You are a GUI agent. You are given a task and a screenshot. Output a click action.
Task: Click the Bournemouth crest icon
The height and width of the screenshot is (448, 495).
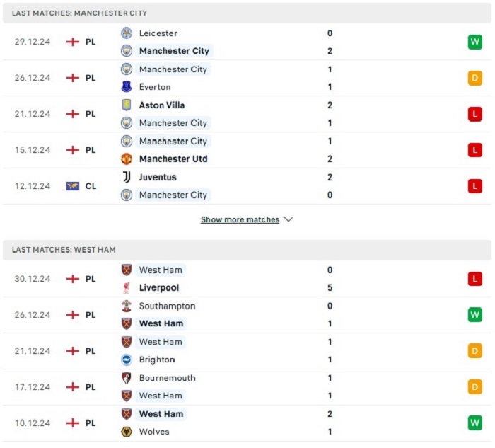tap(127, 378)
